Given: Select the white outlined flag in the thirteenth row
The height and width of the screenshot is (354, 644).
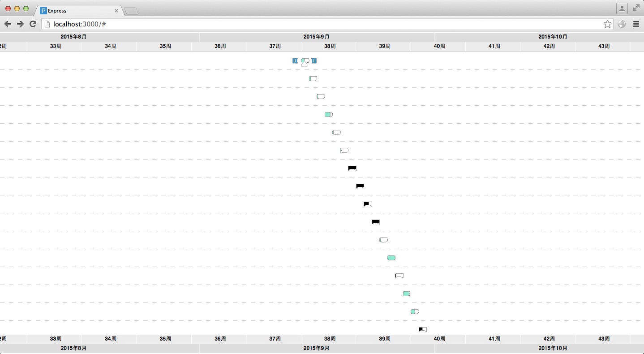Looking at the screenshot, I should pos(399,276).
